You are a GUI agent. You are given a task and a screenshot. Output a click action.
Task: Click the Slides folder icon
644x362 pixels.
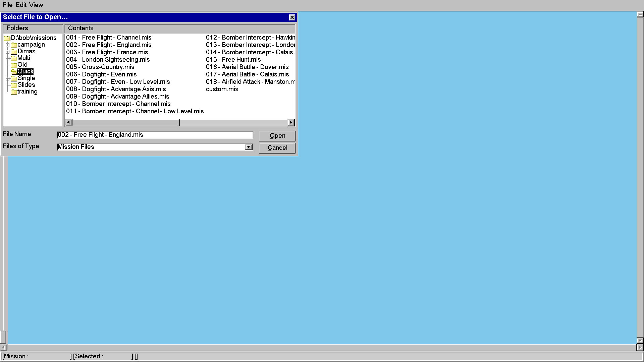coord(14,85)
